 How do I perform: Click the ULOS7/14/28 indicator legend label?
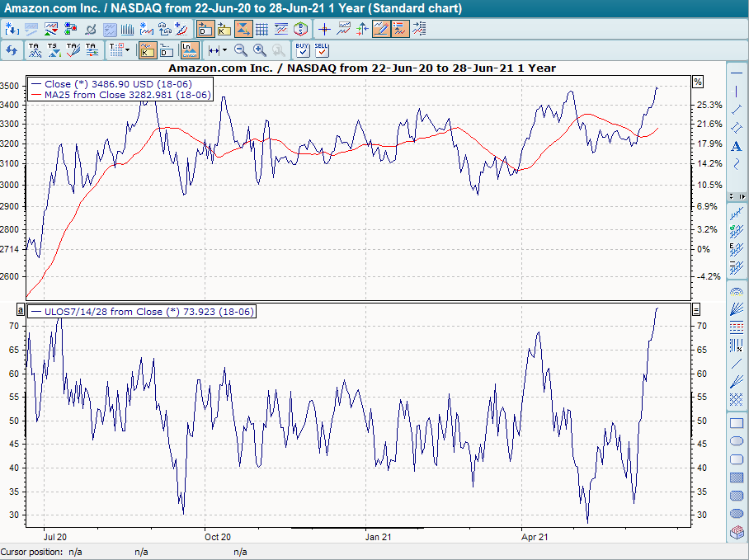tap(142, 312)
